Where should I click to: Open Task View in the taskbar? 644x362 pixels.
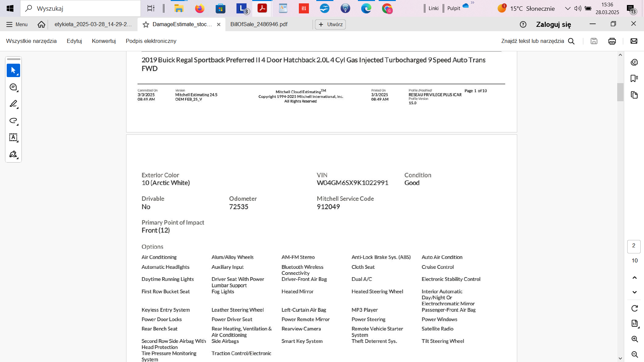pyautogui.click(x=151, y=8)
